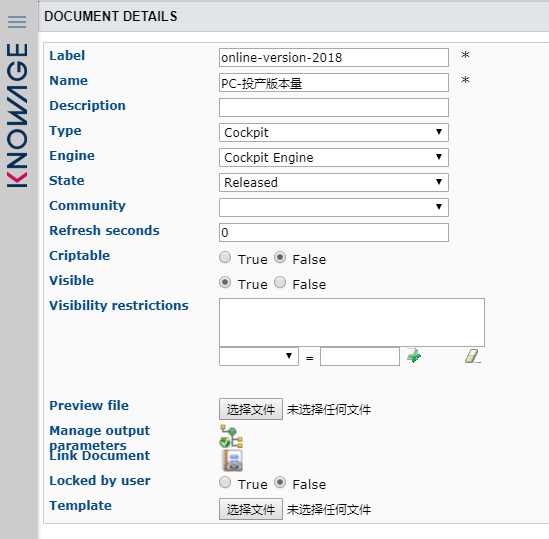
Task: Set Criptable to False
Action: 280,257
